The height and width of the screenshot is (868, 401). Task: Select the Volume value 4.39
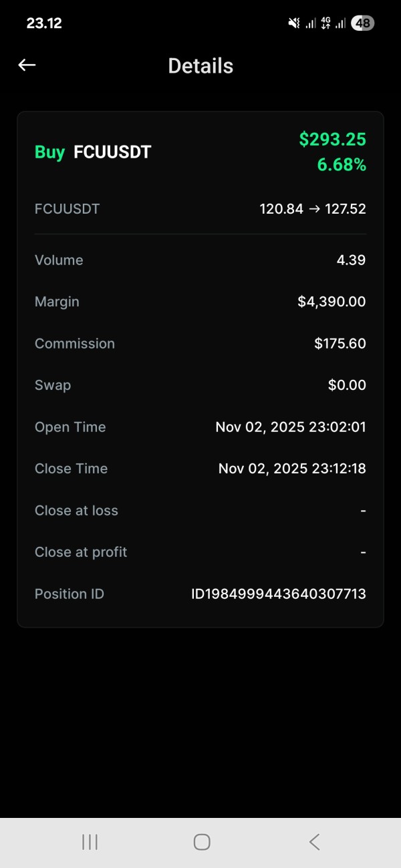coord(351,260)
